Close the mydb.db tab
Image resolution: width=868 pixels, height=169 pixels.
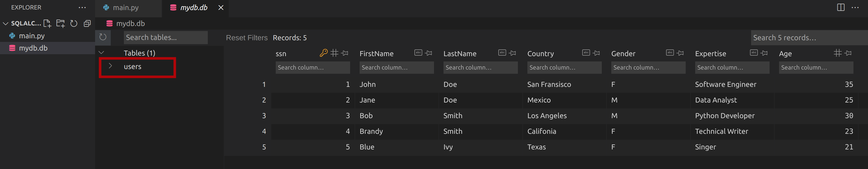coord(221,8)
